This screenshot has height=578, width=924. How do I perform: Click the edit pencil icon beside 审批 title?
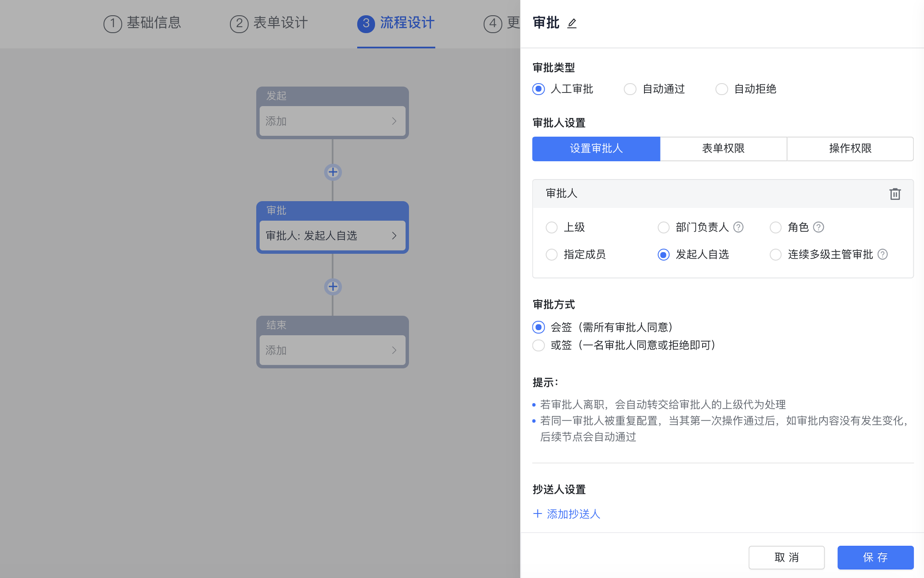(x=572, y=23)
